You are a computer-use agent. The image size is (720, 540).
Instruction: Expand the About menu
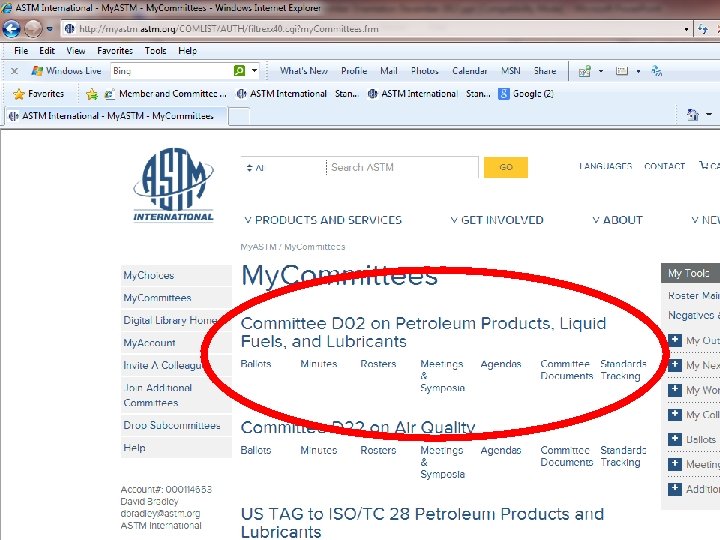pos(617,220)
